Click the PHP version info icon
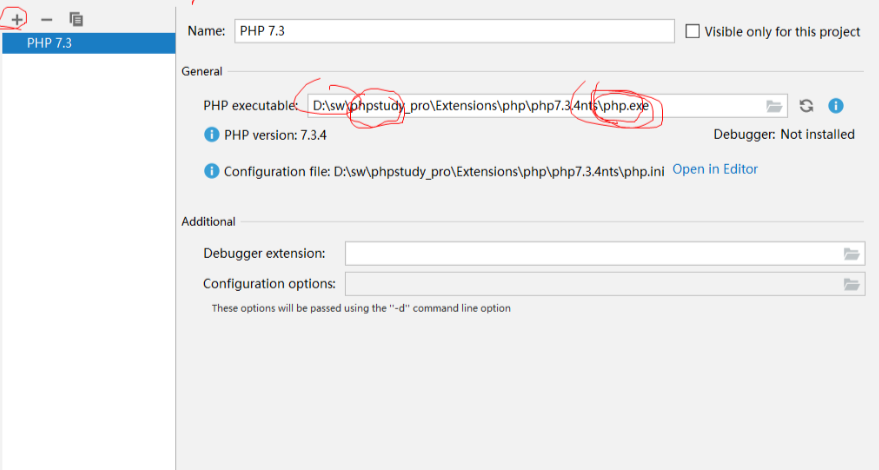This screenshot has width=879, height=470. (x=211, y=135)
